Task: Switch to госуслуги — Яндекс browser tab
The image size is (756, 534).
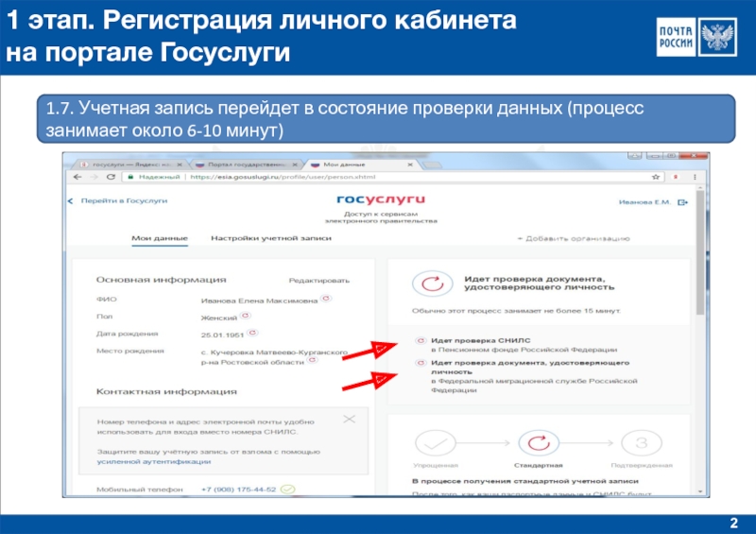Action: tap(129, 165)
